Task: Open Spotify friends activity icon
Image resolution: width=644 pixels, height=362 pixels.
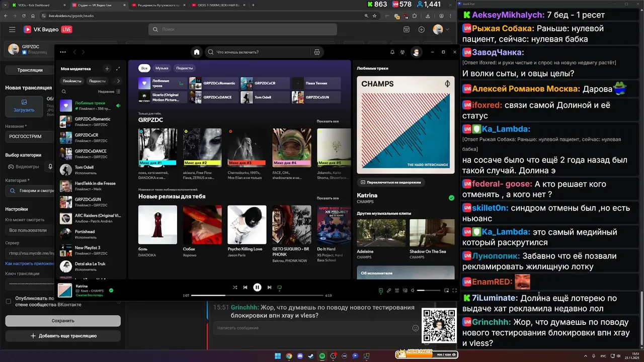Action: point(403,52)
